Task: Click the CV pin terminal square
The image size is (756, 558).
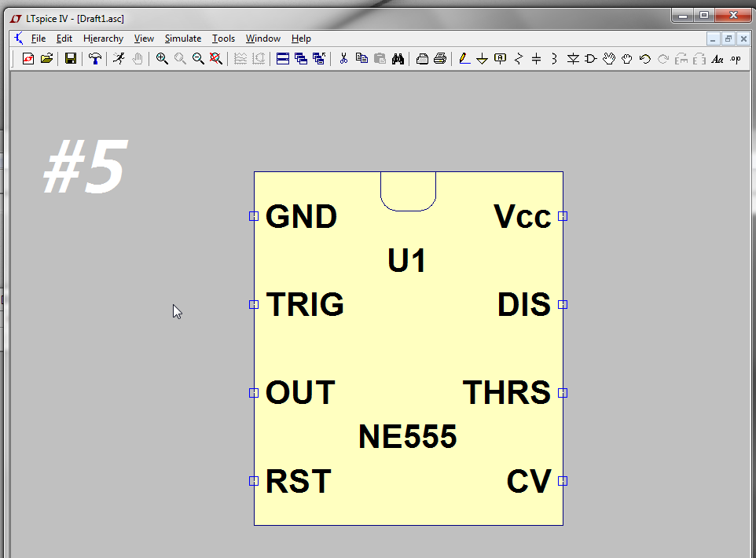Action: coord(563,481)
